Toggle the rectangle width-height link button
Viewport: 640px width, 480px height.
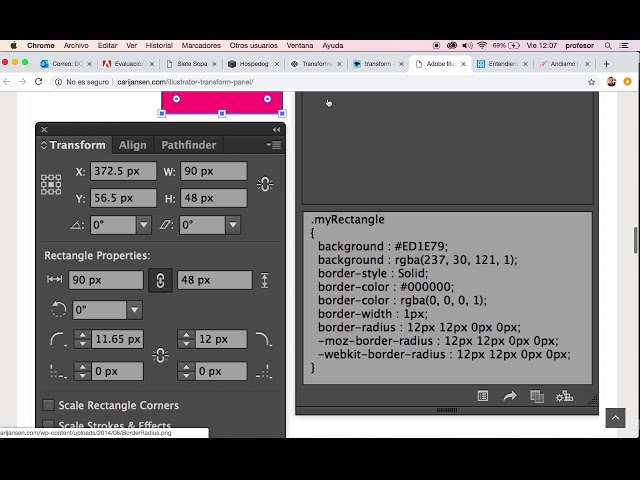coord(160,280)
